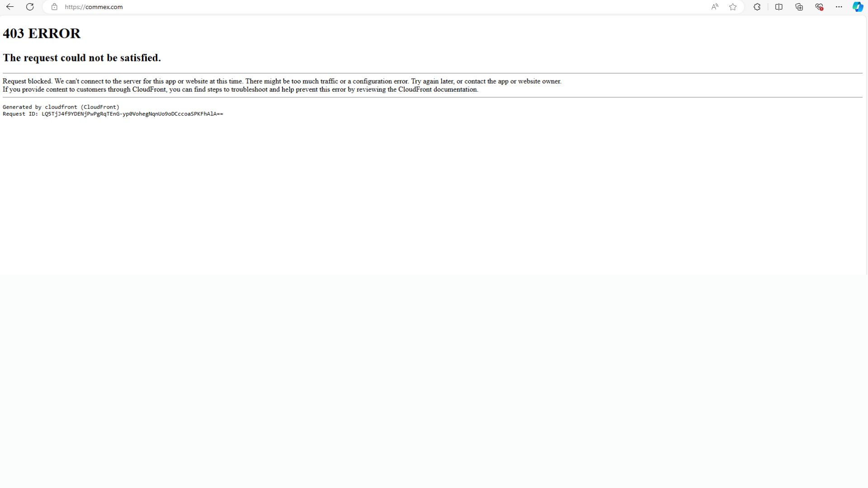
Task: Reload the page with the refresh icon
Action: click(30, 7)
